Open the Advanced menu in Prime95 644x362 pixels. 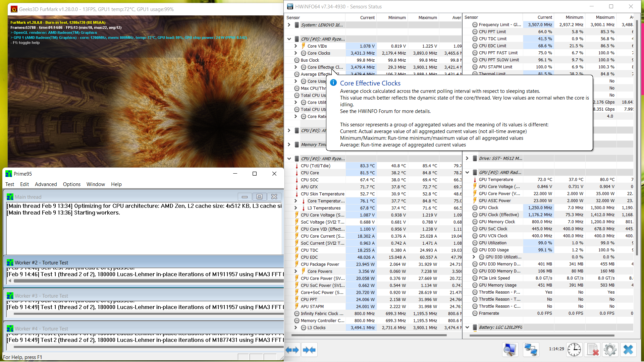(x=46, y=184)
